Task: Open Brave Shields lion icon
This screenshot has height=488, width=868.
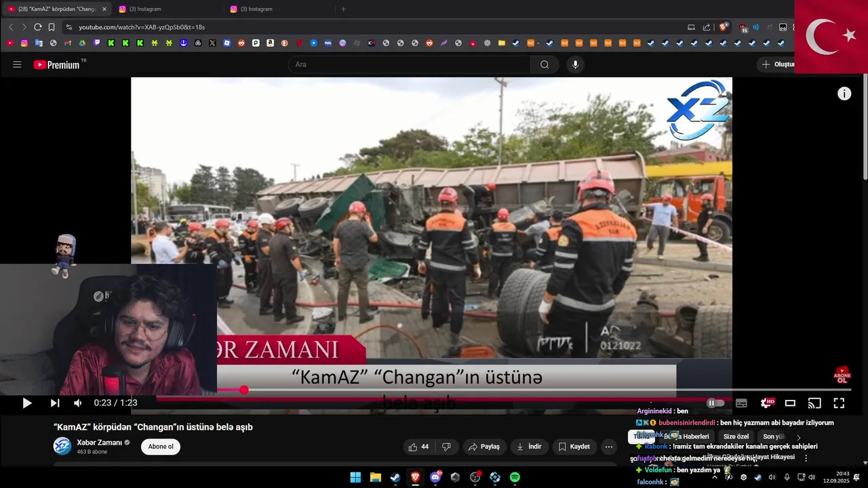Action: click(724, 27)
